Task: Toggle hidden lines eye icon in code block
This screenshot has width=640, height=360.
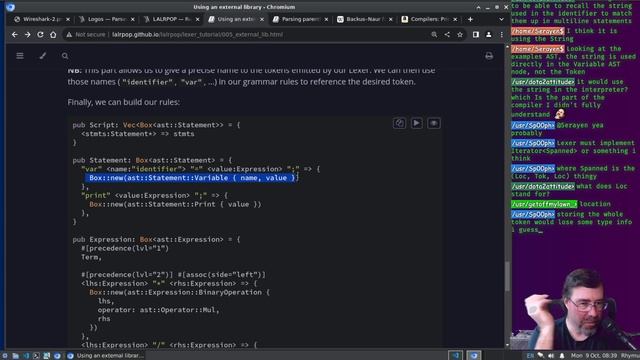Action: pos(433,123)
